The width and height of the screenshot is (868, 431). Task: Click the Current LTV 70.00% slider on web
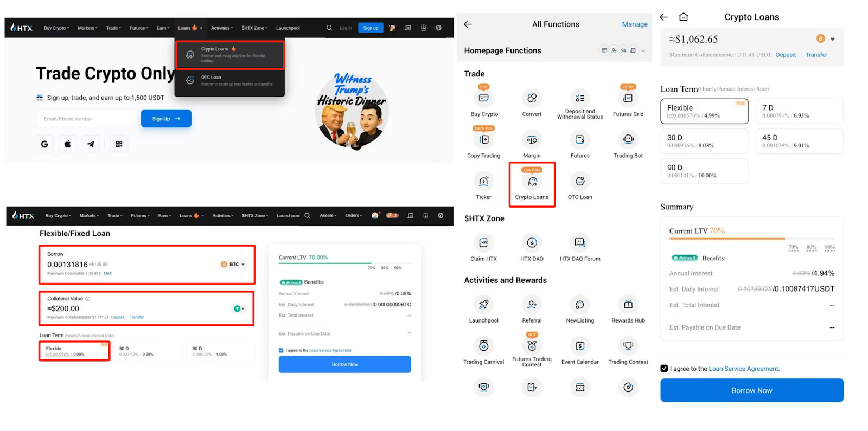pyautogui.click(x=344, y=263)
